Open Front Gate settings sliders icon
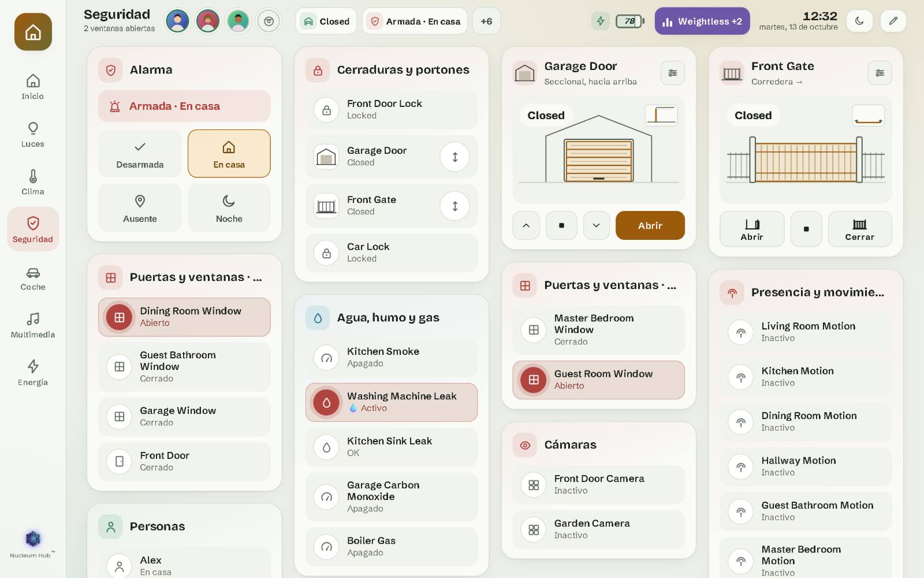This screenshot has height=578, width=924. (x=880, y=73)
